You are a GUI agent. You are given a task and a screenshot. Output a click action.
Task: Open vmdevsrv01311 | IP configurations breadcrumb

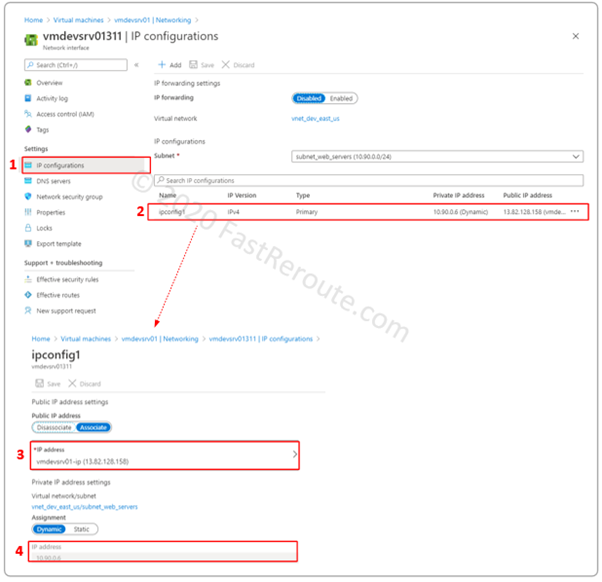[x=261, y=339]
